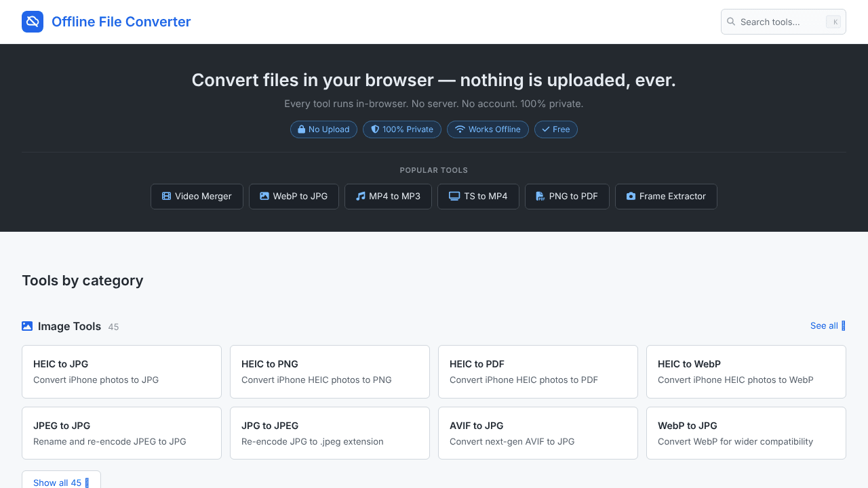Click the music note icon on MP4 to MP3
The image size is (868, 488).
[x=361, y=197]
